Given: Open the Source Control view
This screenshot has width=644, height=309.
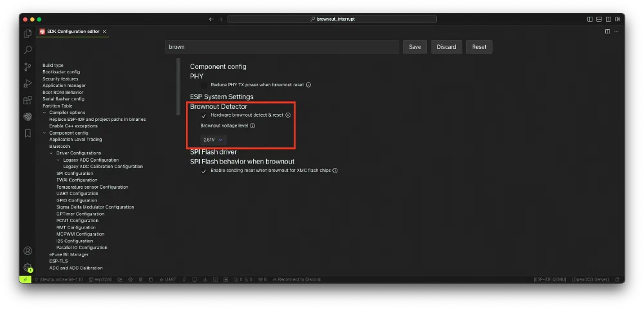Looking at the screenshot, I should [28, 66].
